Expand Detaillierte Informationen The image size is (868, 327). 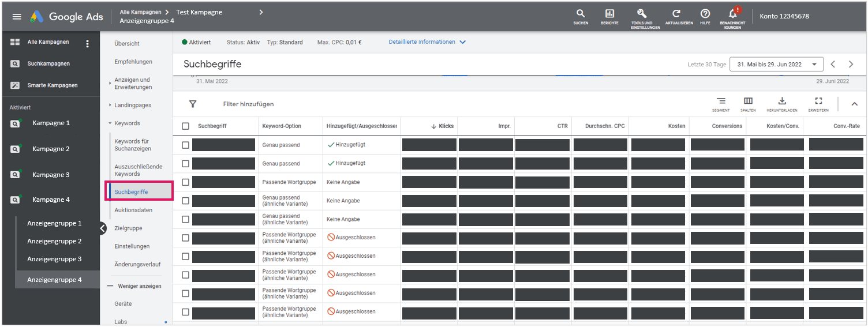pyautogui.click(x=427, y=42)
